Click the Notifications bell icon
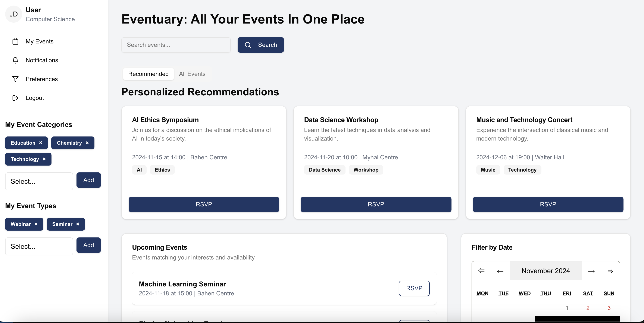 pos(15,60)
